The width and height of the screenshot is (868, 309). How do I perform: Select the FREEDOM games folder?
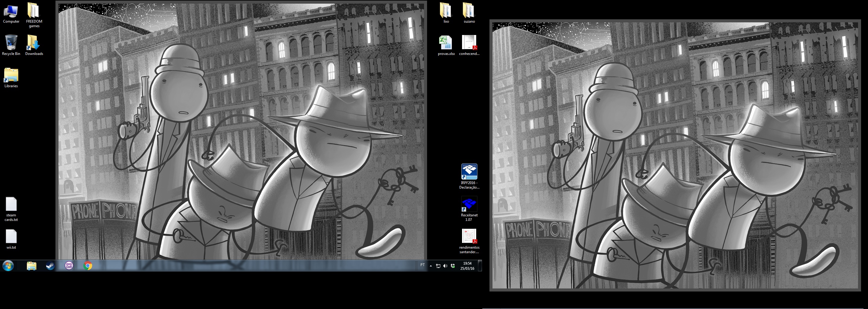tap(34, 15)
